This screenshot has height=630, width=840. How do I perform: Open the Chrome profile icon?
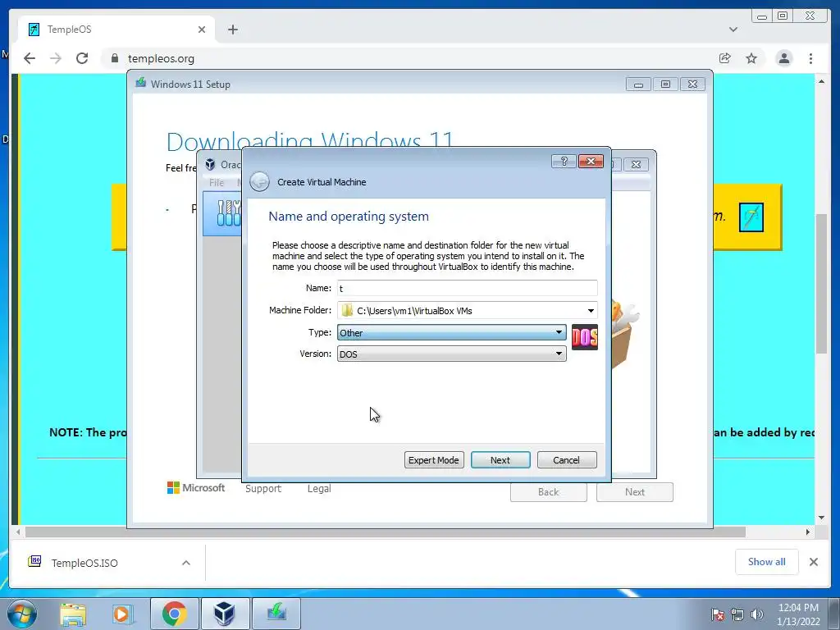[783, 58]
